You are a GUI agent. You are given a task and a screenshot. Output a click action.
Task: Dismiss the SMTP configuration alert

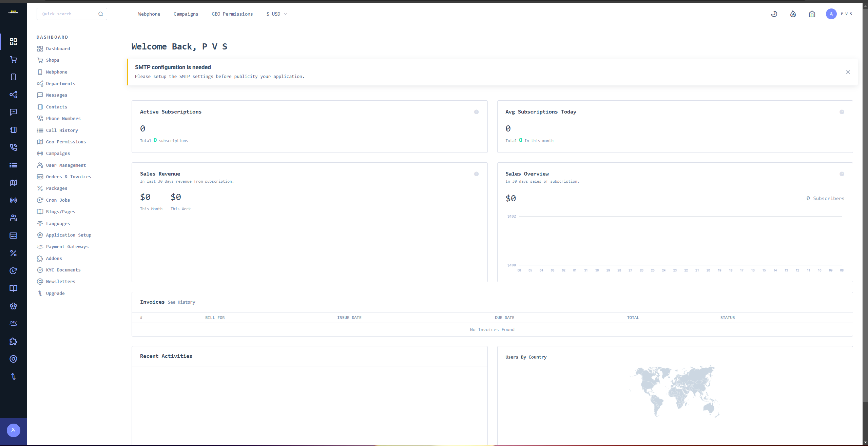point(848,72)
